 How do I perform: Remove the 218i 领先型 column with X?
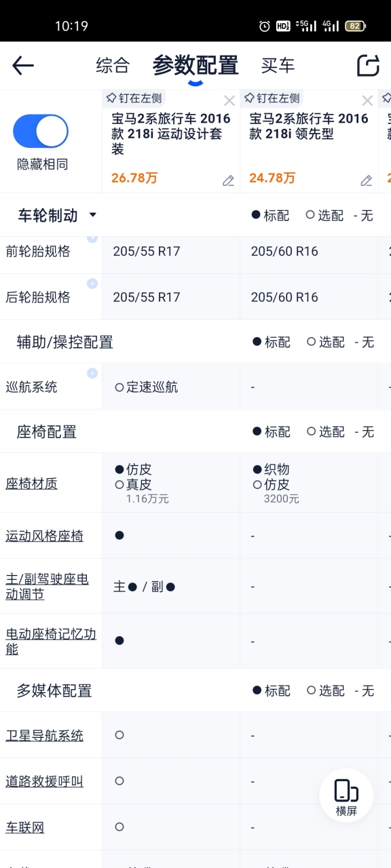pyautogui.click(x=367, y=101)
